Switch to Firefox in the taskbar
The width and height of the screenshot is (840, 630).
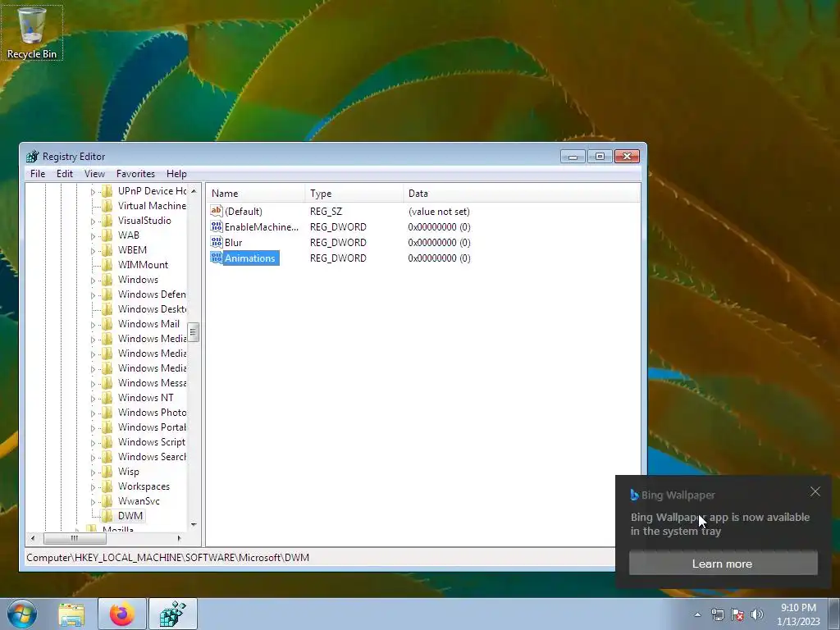tap(121, 614)
